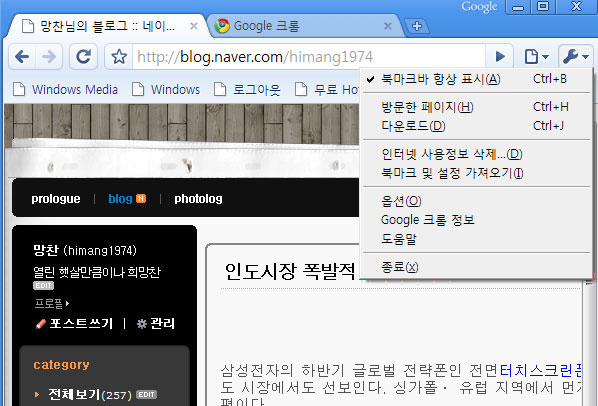Choose 인터넷 사용정보 삭제 menu entry

tap(476, 154)
